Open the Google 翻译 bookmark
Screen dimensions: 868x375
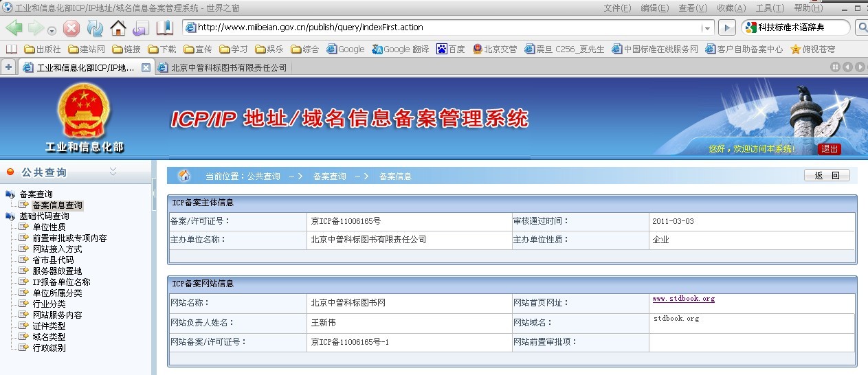(401, 49)
